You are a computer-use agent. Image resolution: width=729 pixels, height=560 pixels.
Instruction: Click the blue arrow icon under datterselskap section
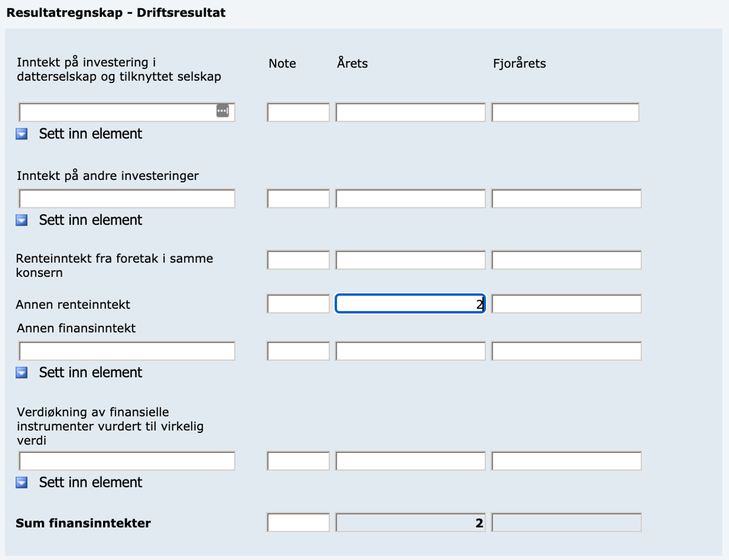(x=22, y=134)
